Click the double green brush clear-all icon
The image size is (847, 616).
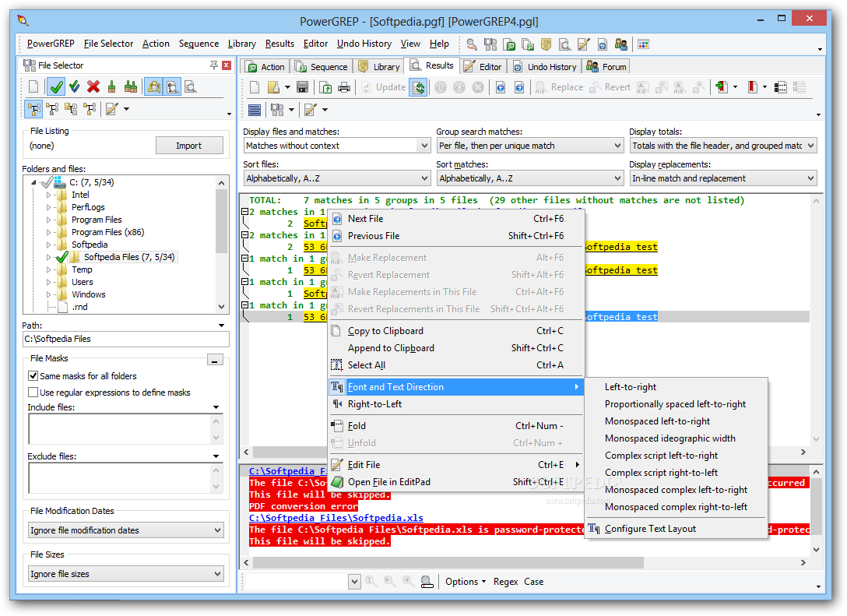pos(130,86)
